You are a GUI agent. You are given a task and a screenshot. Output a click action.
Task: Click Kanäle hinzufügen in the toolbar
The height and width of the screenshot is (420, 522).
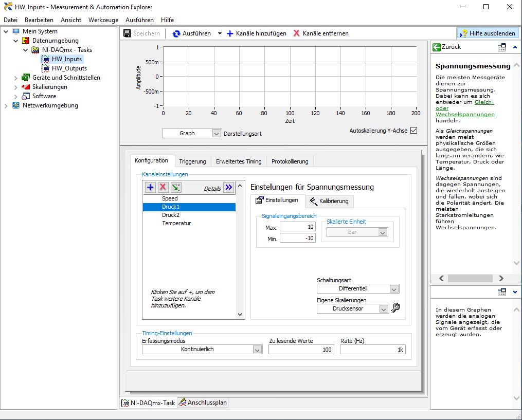256,33
